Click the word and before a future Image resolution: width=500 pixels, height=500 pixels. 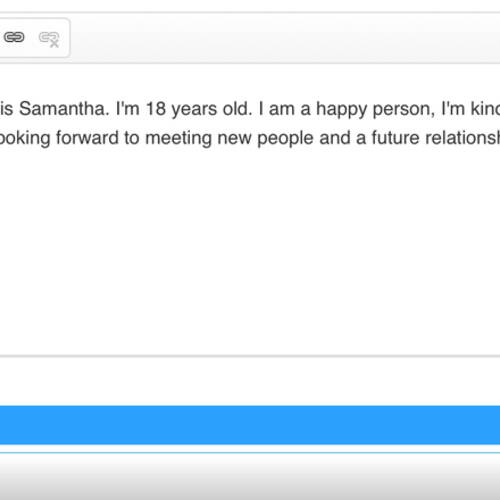coord(334,138)
